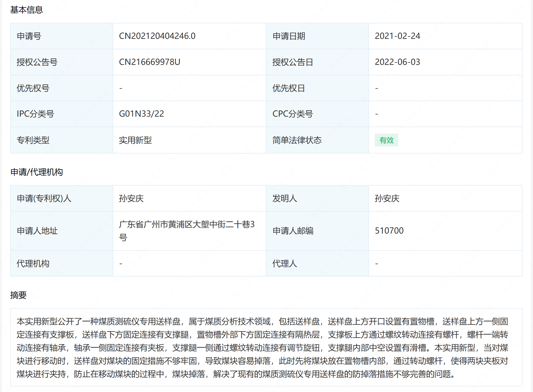Click the 优先权日 label cell

pos(317,88)
